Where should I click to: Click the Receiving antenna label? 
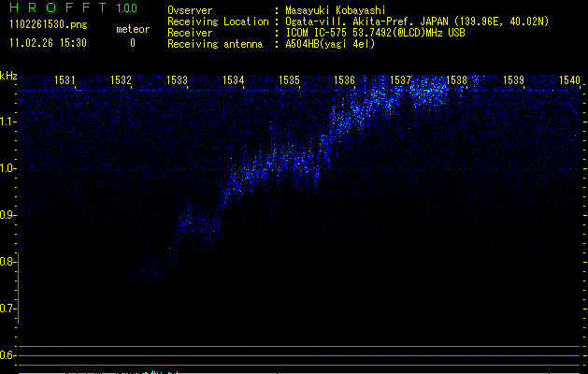(x=215, y=44)
